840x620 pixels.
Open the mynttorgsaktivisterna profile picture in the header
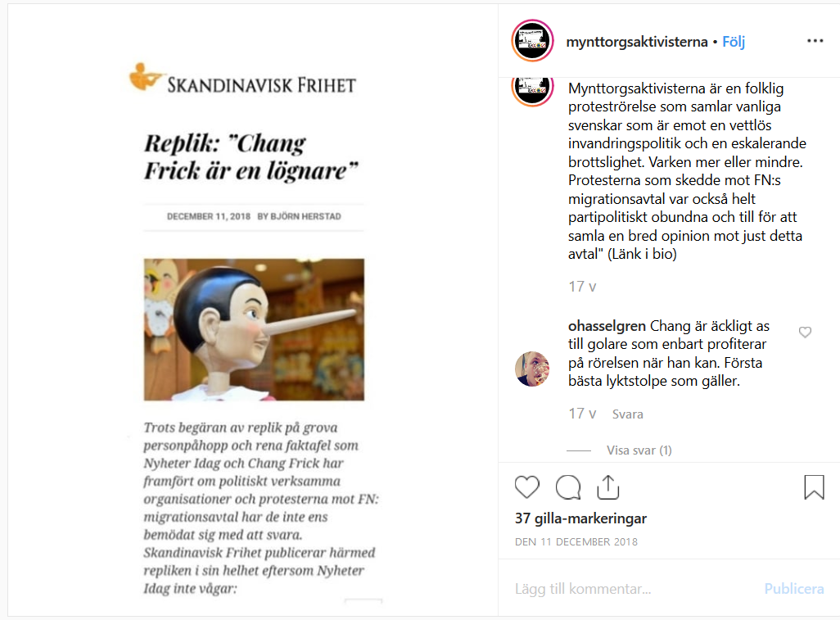532,41
